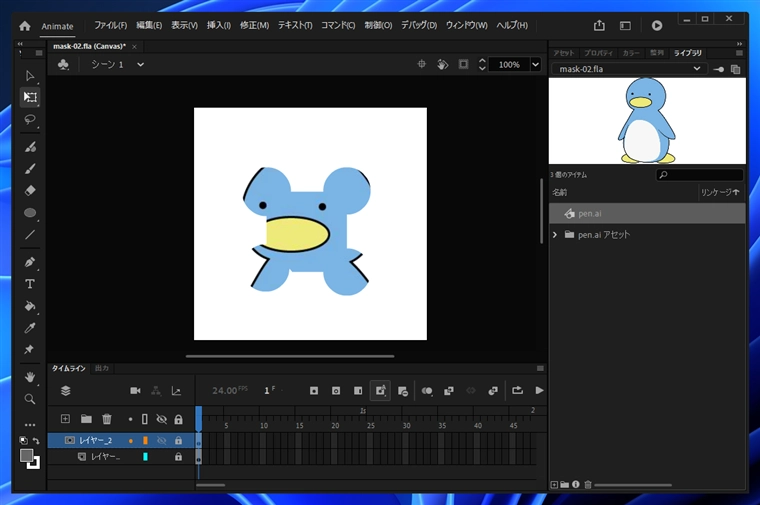Open the ファイル(F) menu
This screenshot has width=760, height=505.
coord(111,25)
